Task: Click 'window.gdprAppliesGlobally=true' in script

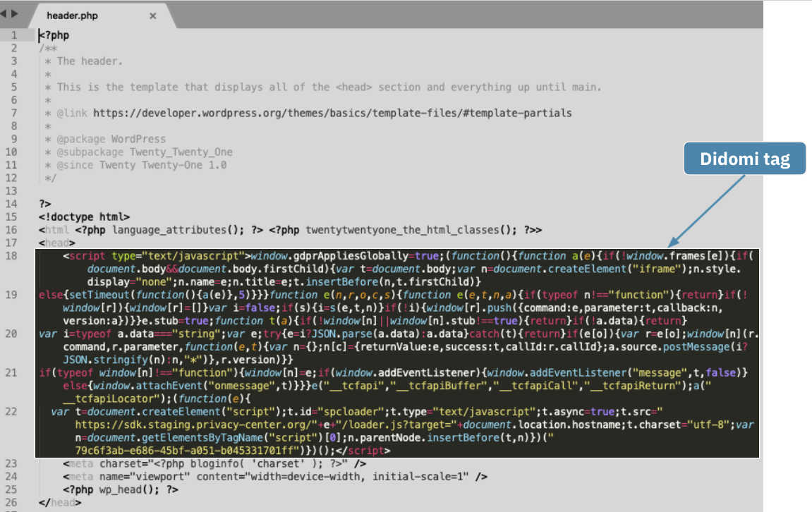Action: pos(345,256)
